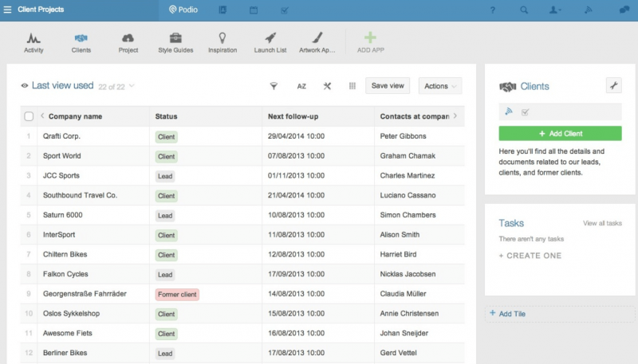Open the help question mark icon
This screenshot has height=364, width=638.
[x=493, y=10]
